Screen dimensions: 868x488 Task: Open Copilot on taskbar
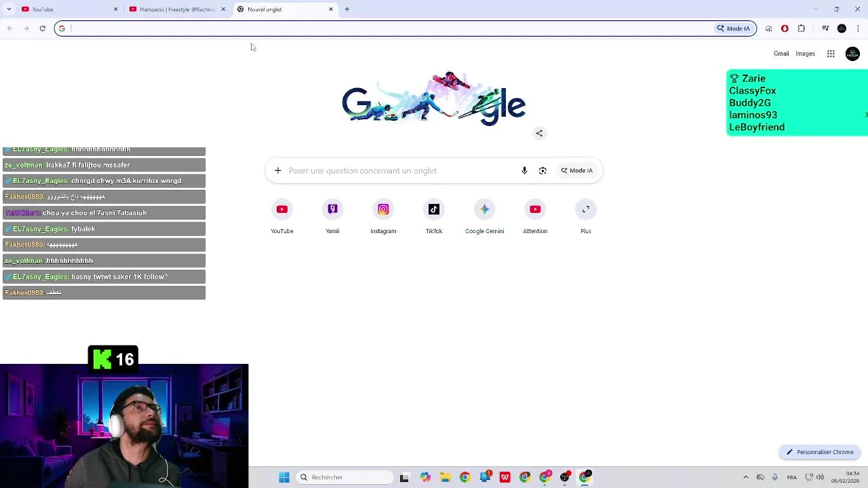(425, 477)
